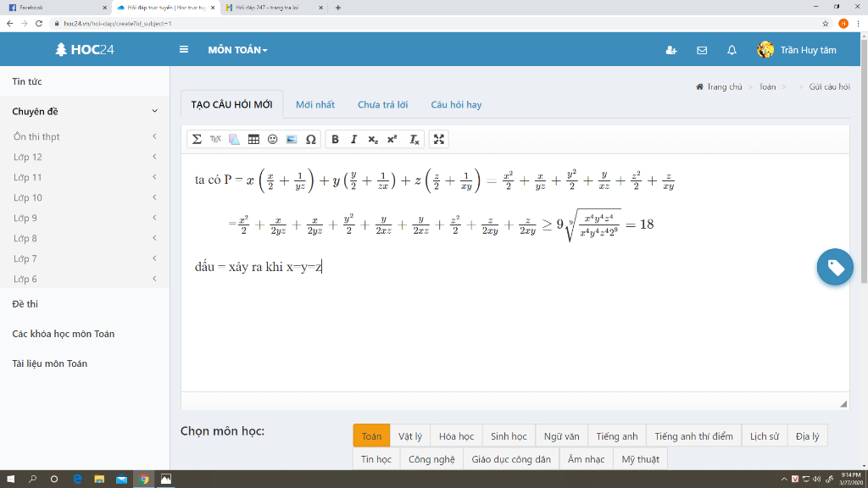Open notifications bell icon
Image resolution: width=868 pixels, height=488 pixels.
(x=732, y=50)
